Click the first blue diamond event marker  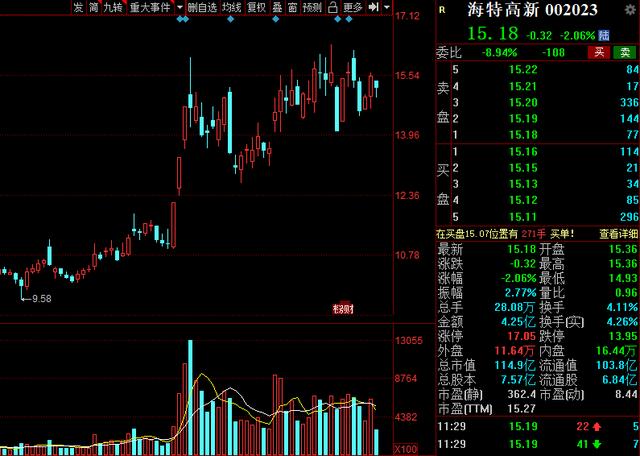[x=180, y=19]
